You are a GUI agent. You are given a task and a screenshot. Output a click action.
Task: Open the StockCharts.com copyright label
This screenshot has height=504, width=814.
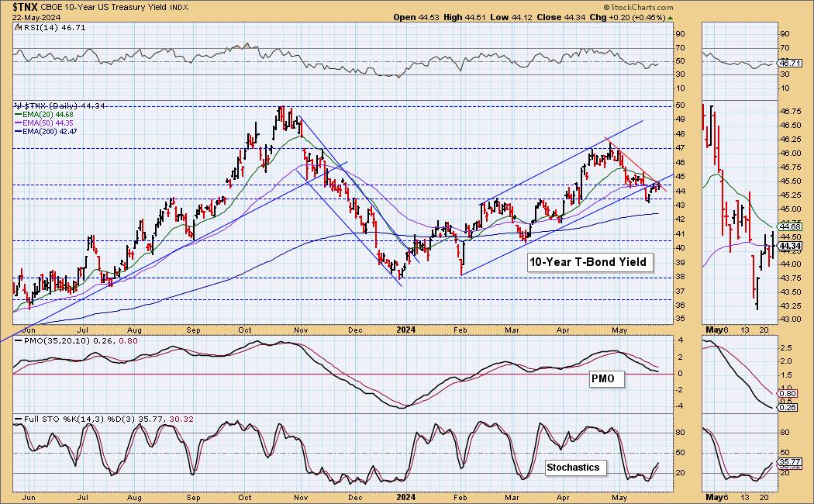point(639,7)
